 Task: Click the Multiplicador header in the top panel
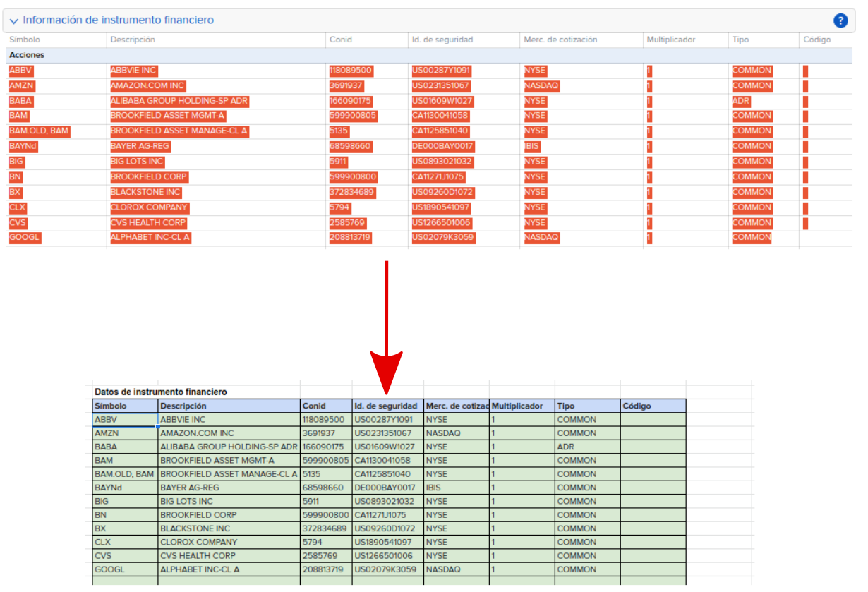pyautogui.click(x=671, y=40)
